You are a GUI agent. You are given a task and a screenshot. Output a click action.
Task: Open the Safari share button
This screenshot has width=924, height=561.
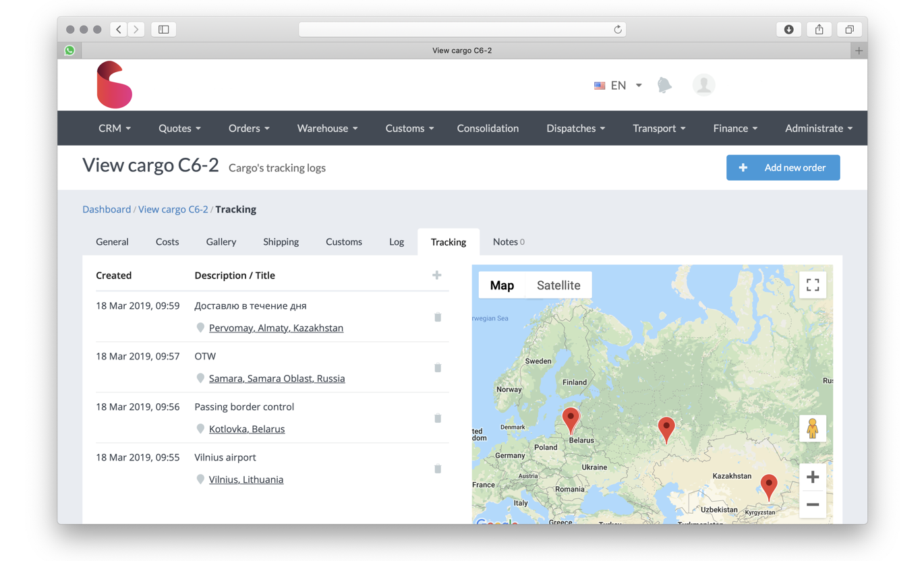[x=819, y=30]
